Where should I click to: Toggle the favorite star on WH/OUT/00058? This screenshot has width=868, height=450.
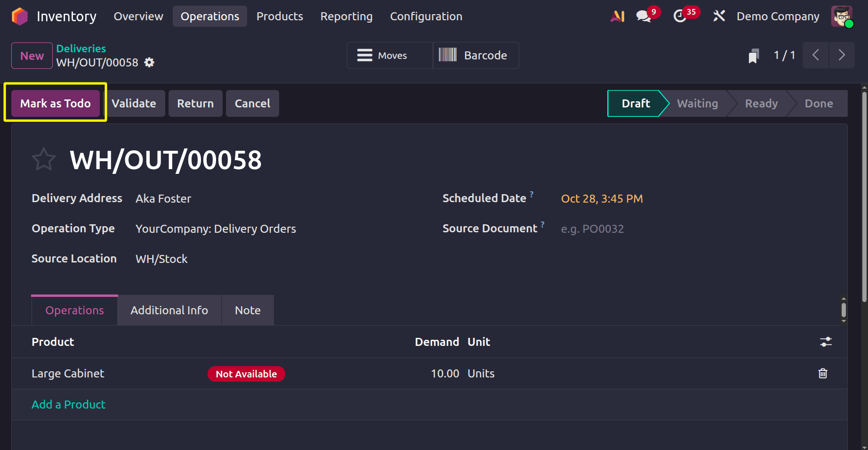(x=43, y=159)
